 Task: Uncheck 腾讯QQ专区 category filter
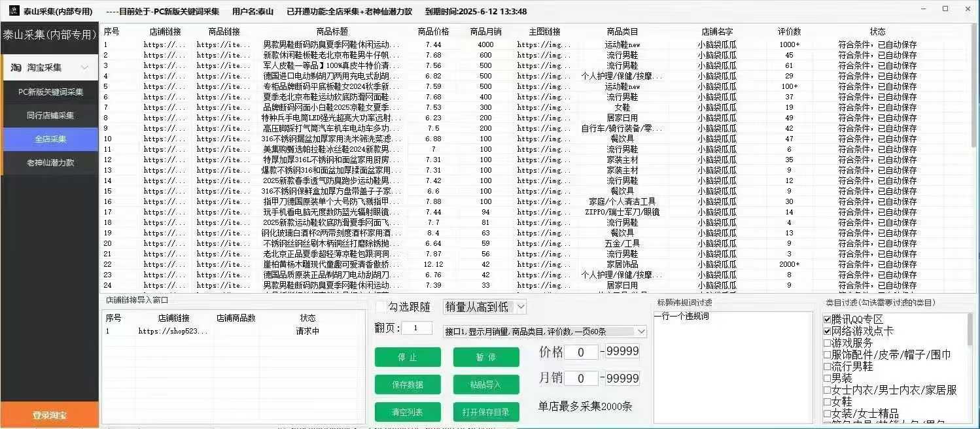pos(828,319)
